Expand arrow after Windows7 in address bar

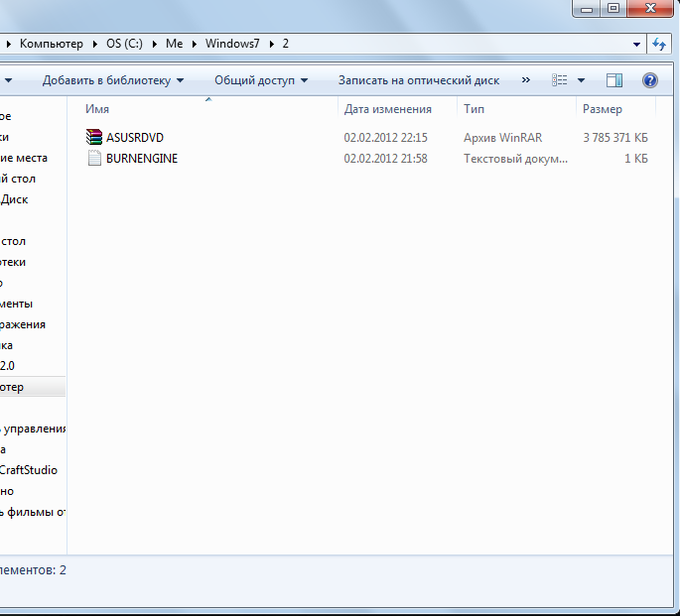272,45
